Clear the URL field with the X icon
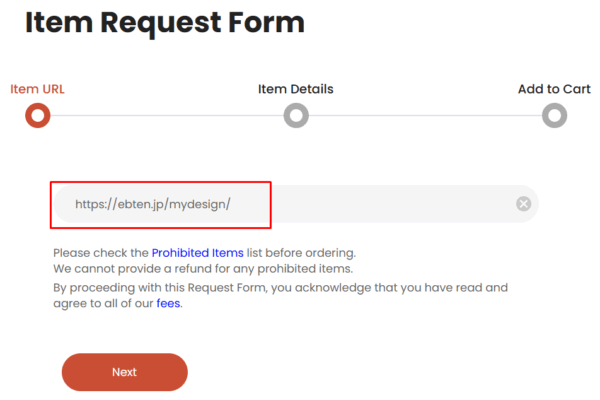 [523, 204]
